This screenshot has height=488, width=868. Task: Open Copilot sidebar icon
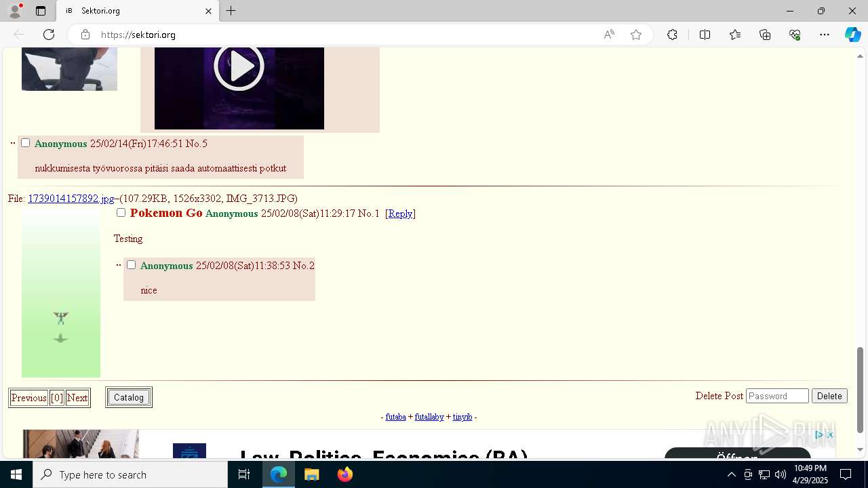point(852,35)
